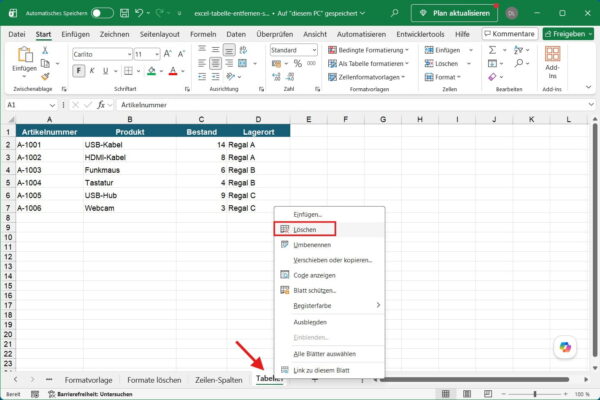
Task: Toggle bold formatting (F)
Action: [x=78, y=71]
